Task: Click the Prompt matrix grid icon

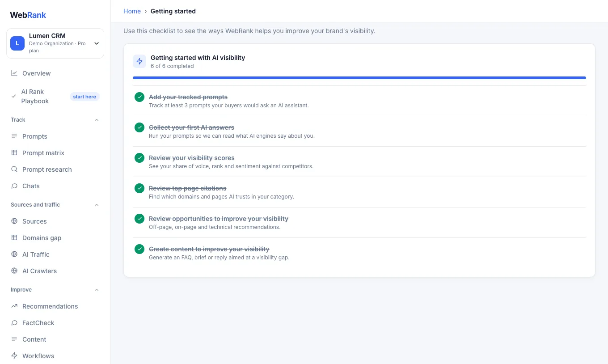Action: (x=14, y=153)
